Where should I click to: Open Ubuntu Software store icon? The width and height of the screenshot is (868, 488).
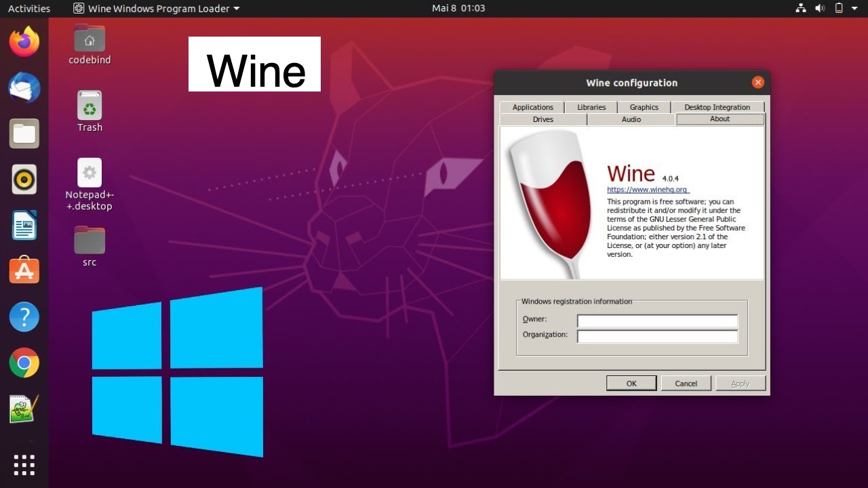pos(24,270)
